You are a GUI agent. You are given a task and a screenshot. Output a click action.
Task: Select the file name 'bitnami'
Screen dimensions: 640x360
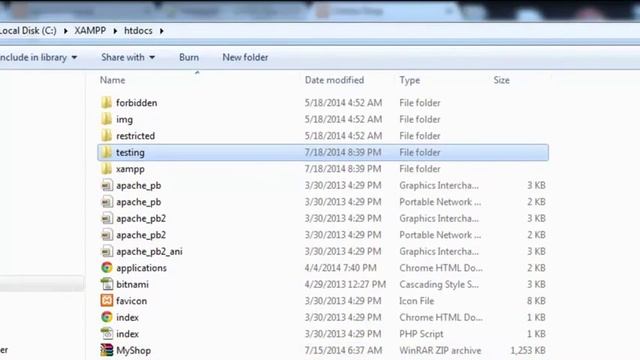132,284
